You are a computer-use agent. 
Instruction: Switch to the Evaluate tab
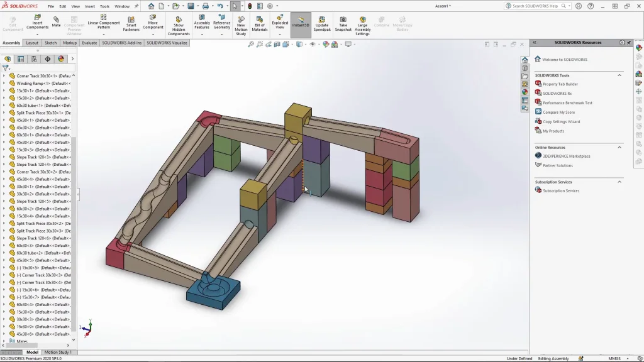pos(89,43)
